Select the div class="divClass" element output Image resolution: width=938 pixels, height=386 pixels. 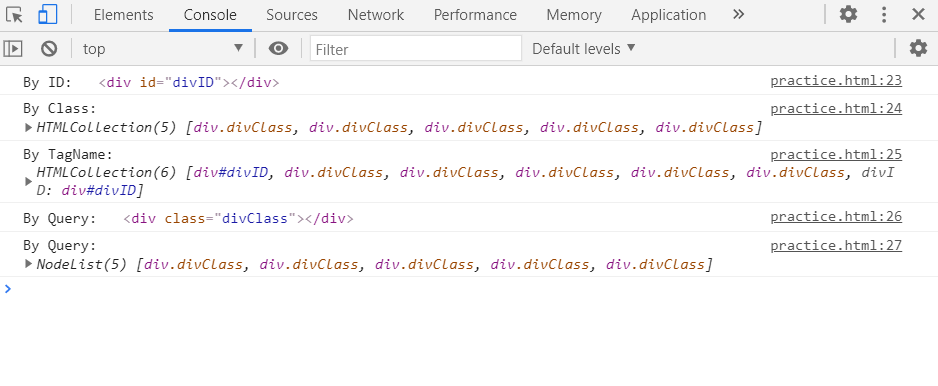239,218
